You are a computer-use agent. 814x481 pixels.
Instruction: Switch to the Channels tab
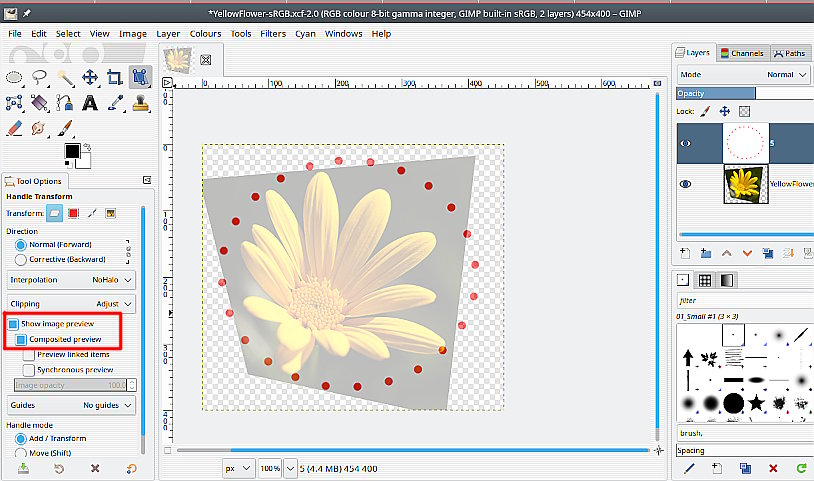click(x=742, y=53)
